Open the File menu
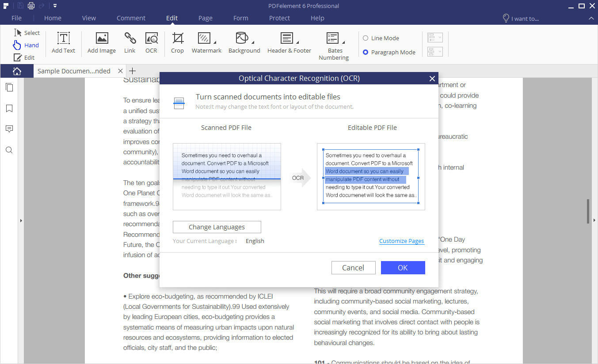 click(x=16, y=18)
